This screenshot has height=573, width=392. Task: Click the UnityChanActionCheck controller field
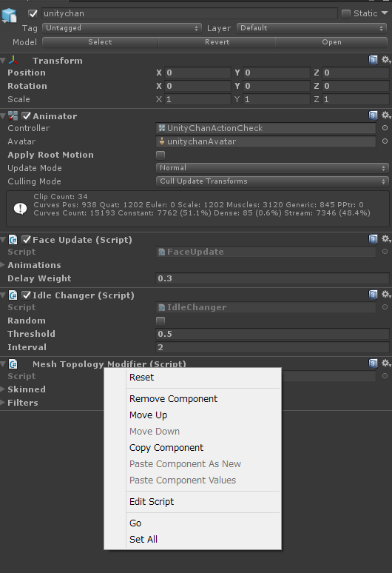coord(266,128)
